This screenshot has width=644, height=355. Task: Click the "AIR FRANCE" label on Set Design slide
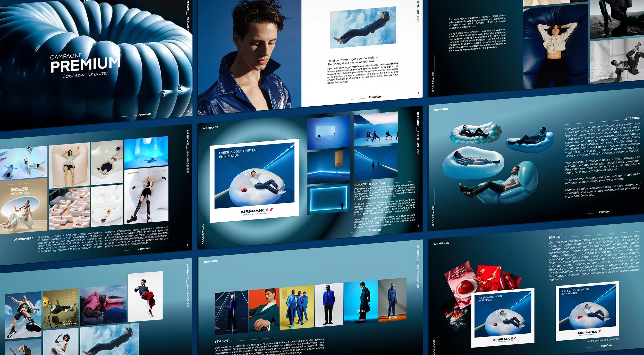(x=441, y=109)
